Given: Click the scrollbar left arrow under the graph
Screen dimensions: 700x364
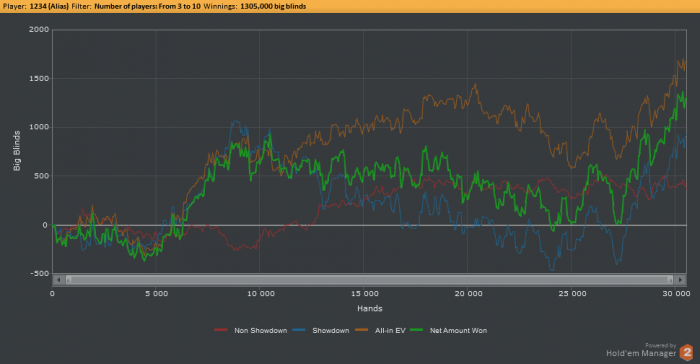Looking at the screenshot, I should pyautogui.click(x=58, y=280).
